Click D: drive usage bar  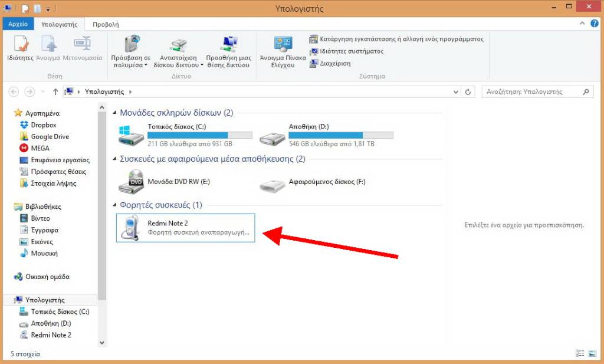(x=341, y=135)
